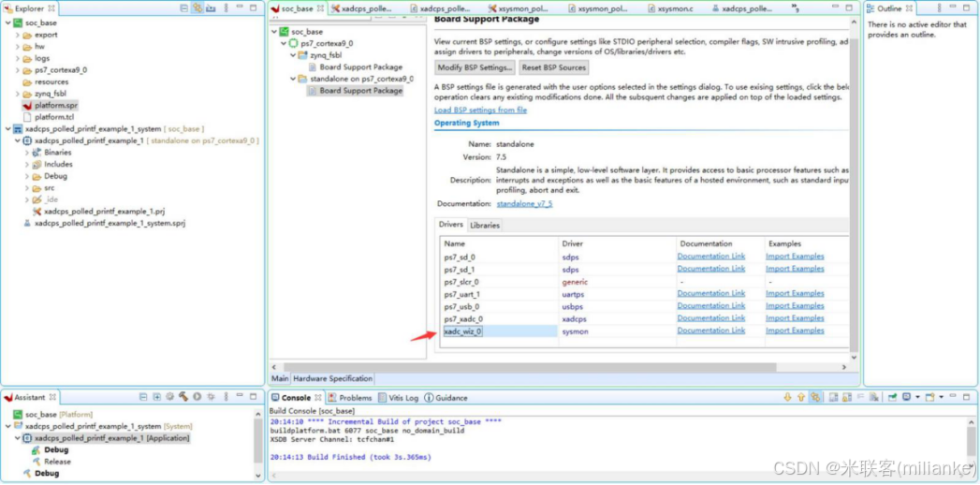Image resolution: width=980 pixels, height=485 pixels.
Task: Show hidden editor tabs list
Action: (795, 8)
